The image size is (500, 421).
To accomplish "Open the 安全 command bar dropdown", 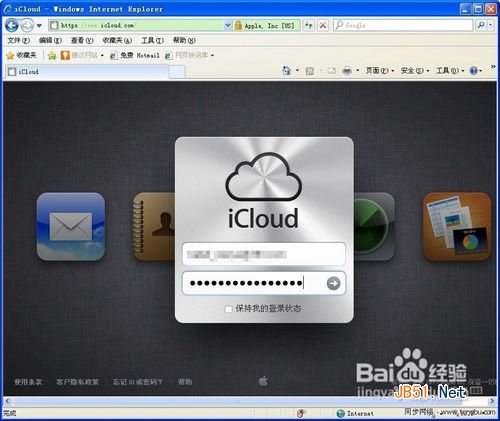I will click(x=415, y=71).
